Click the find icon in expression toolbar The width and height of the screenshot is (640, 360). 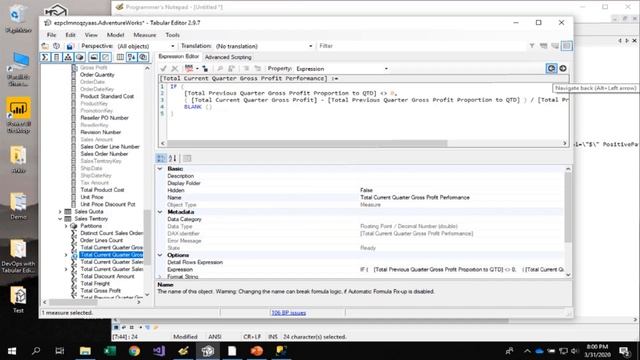220,69
